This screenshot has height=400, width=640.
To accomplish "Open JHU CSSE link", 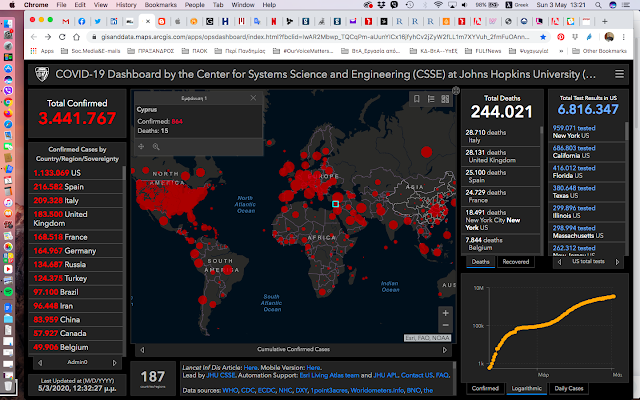I will click(221, 375).
